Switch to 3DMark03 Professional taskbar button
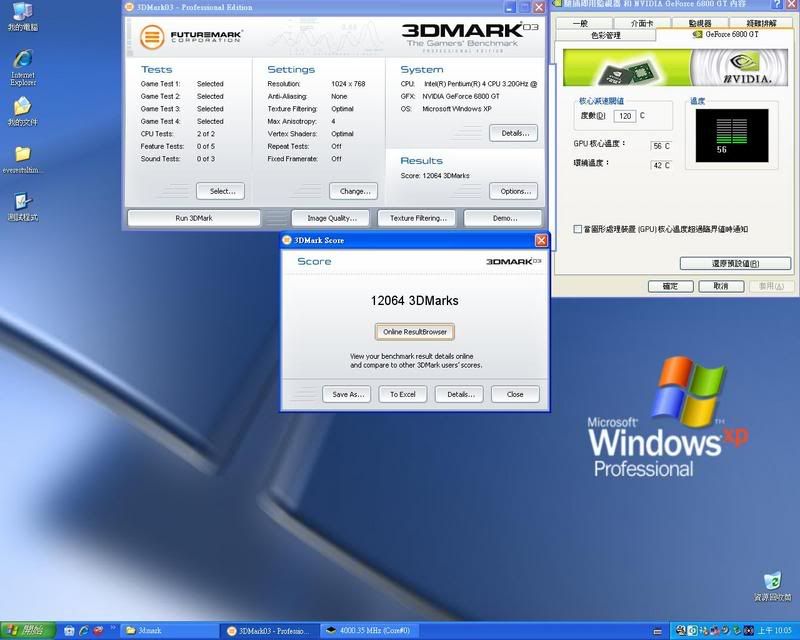Image resolution: width=800 pixels, height=640 pixels. point(270,631)
